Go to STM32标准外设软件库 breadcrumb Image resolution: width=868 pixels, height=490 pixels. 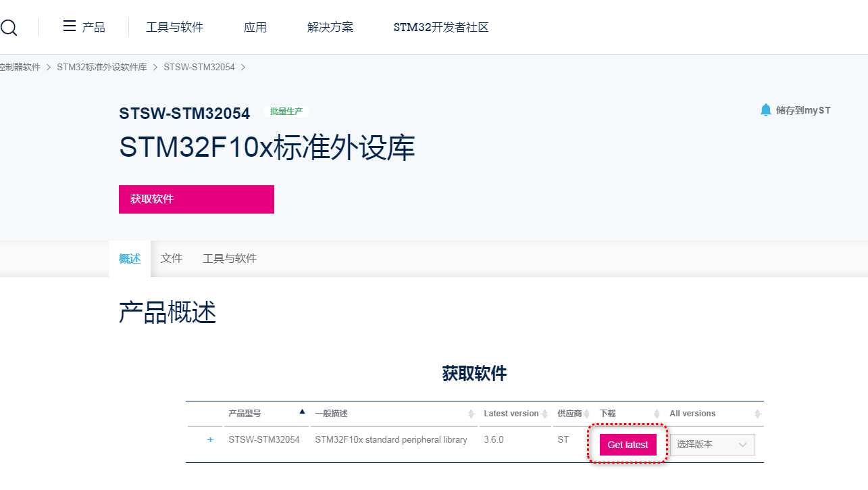[x=102, y=67]
